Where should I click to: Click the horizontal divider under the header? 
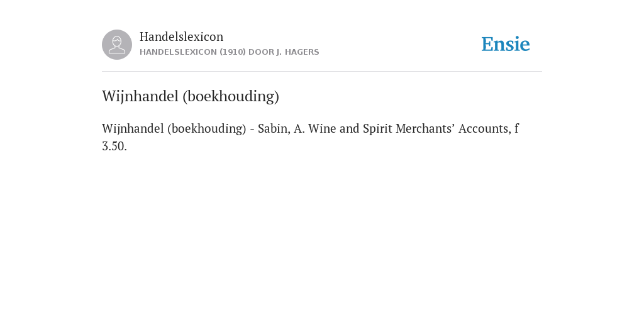(x=322, y=72)
